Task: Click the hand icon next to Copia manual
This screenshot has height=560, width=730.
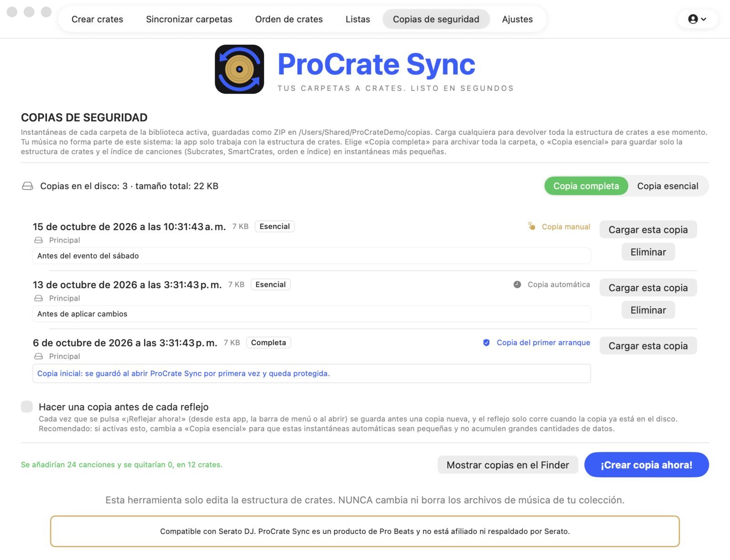Action: point(532,226)
